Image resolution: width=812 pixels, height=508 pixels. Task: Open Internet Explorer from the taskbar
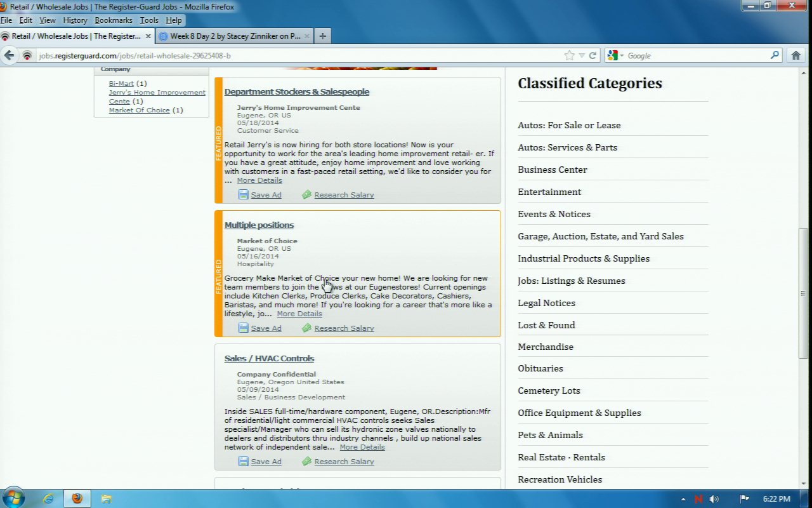coord(48,498)
